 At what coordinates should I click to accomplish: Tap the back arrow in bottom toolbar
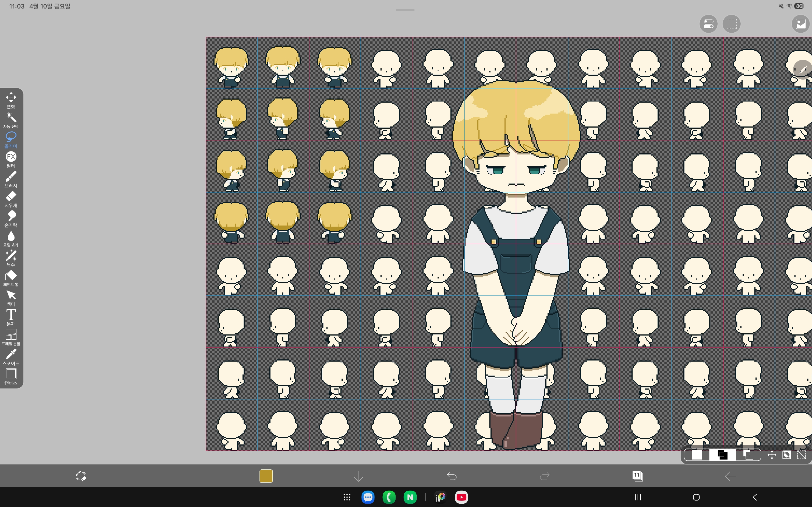pyautogui.click(x=730, y=476)
